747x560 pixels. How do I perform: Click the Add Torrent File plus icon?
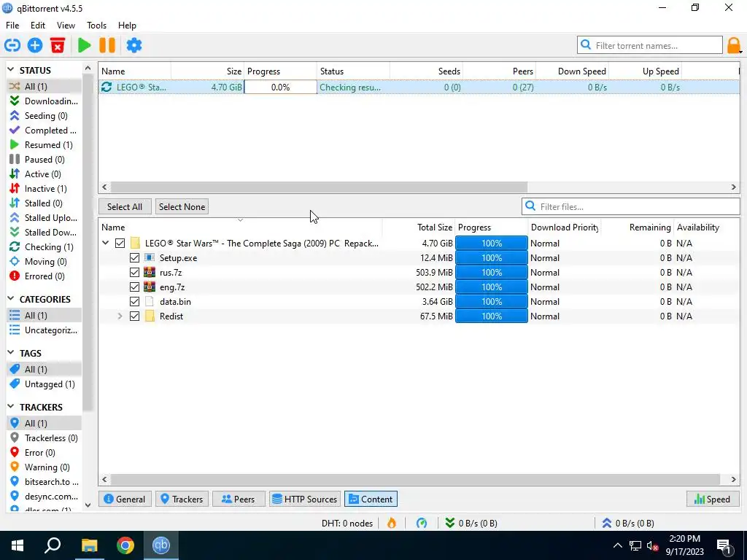coord(35,45)
